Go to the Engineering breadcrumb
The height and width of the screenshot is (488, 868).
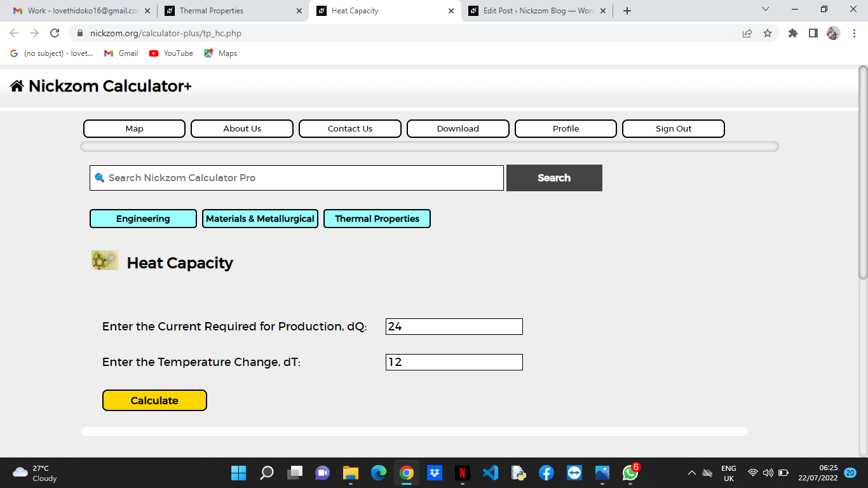143,219
